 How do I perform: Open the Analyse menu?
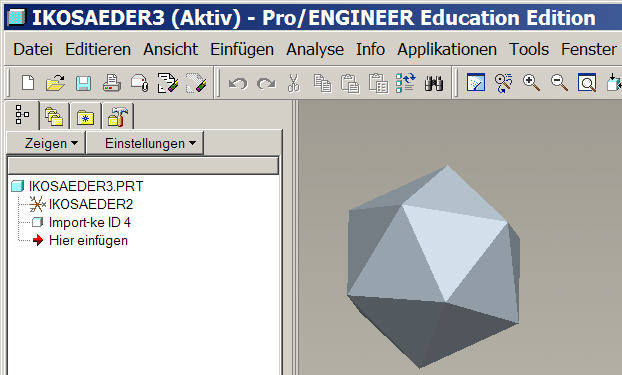pos(315,50)
